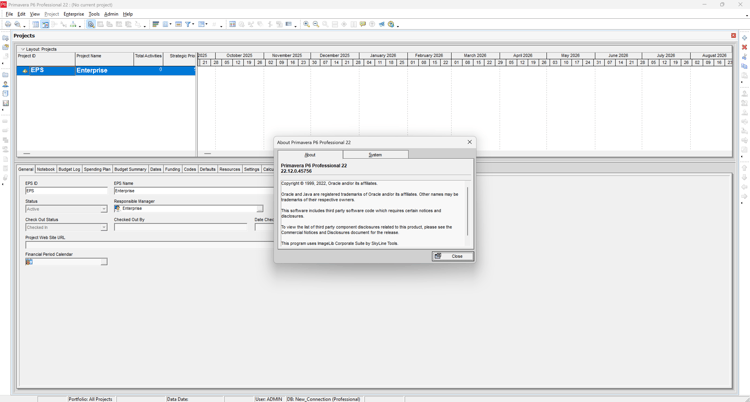Click the open folder icon in left sidebar
This screenshot has height=402, width=750.
(x=5, y=47)
